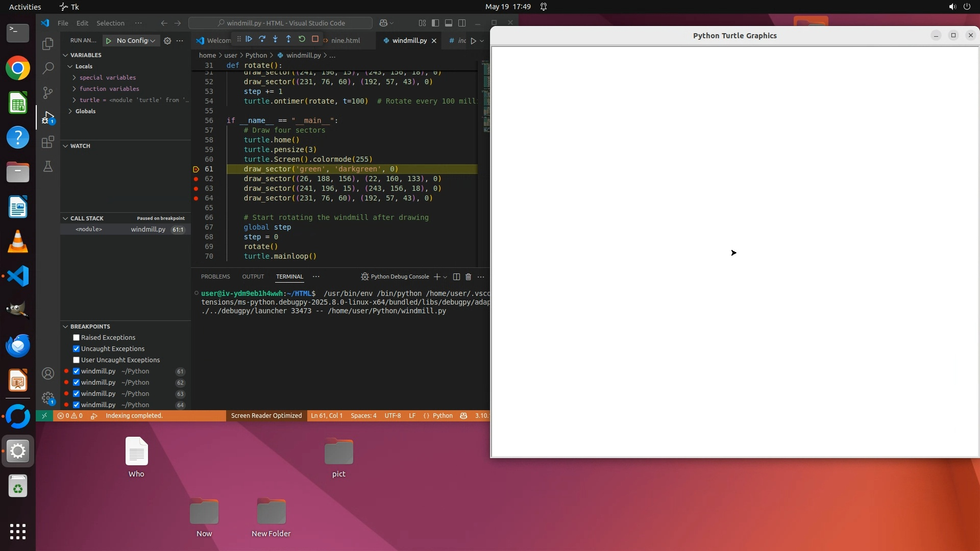Click the debug Step Into arrow
The height and width of the screenshot is (551, 980).
coord(275,39)
